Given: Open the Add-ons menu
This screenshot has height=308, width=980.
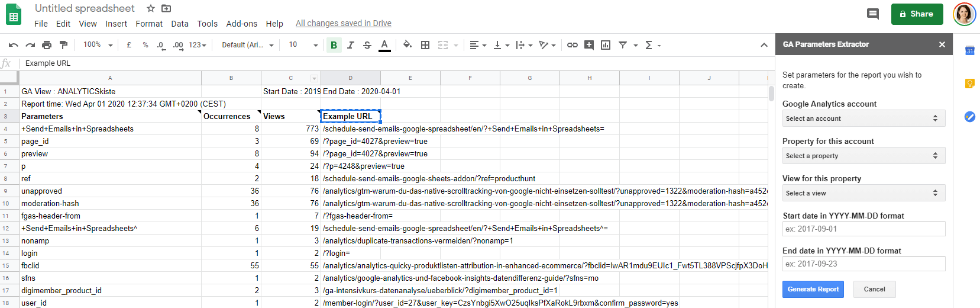Looking at the screenshot, I should click(x=241, y=24).
